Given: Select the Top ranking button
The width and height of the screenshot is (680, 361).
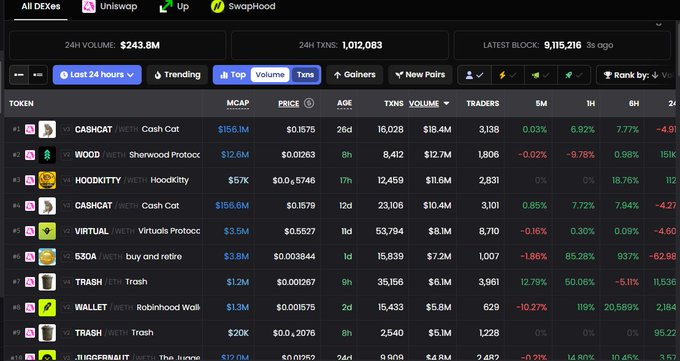Looking at the screenshot, I should pos(232,75).
